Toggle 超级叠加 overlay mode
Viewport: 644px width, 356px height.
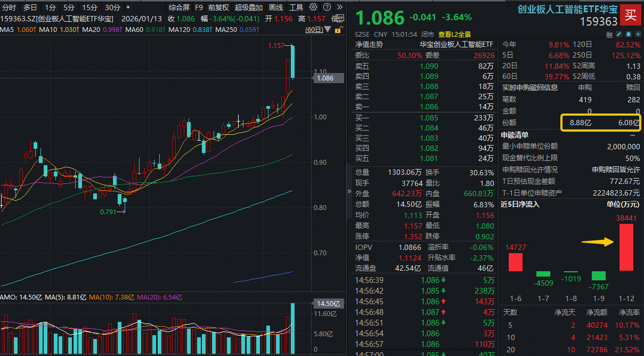coord(249,7)
